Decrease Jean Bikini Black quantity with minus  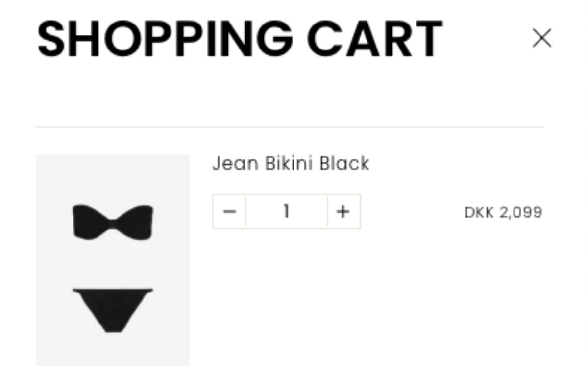229,212
